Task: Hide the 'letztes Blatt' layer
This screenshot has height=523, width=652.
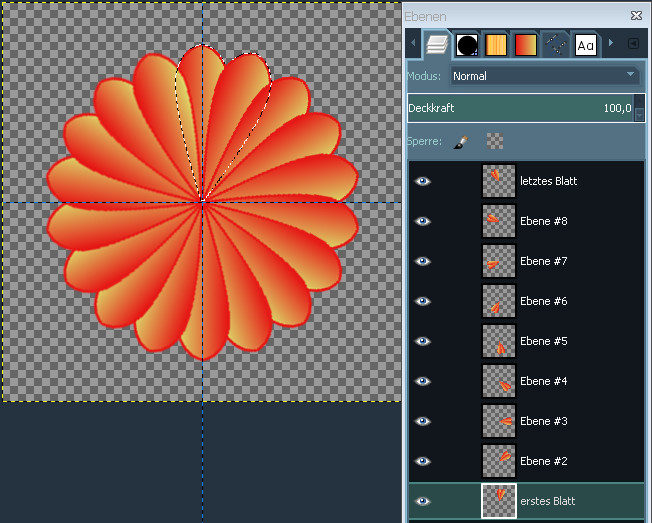Action: (x=423, y=181)
